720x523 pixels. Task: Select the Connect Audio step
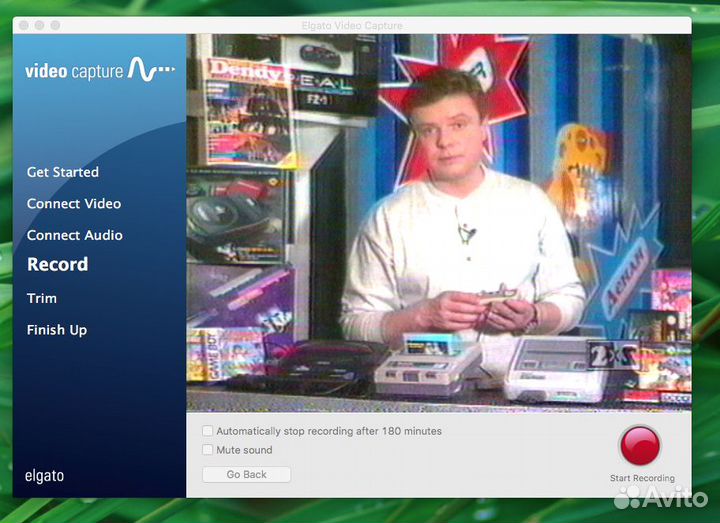(74, 235)
